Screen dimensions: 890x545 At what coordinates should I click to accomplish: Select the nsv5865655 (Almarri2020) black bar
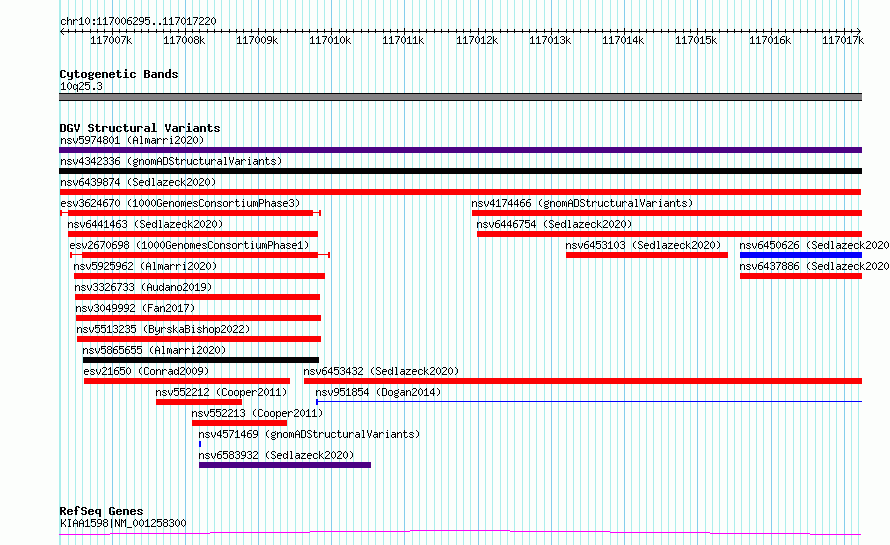tap(201, 360)
